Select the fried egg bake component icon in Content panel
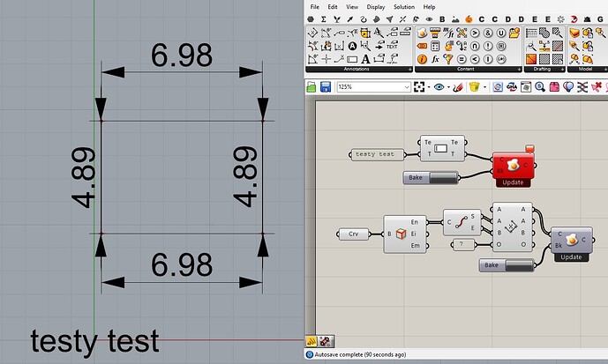 pos(422,33)
